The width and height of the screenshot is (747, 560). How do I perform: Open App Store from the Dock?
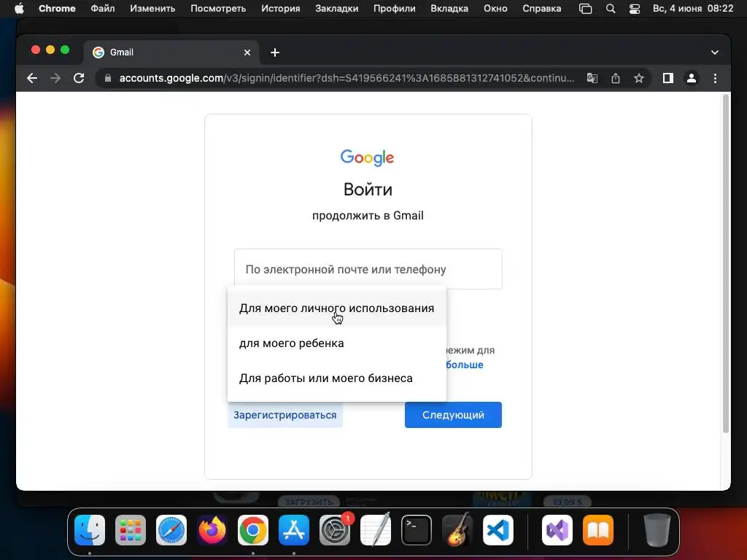[294, 530]
